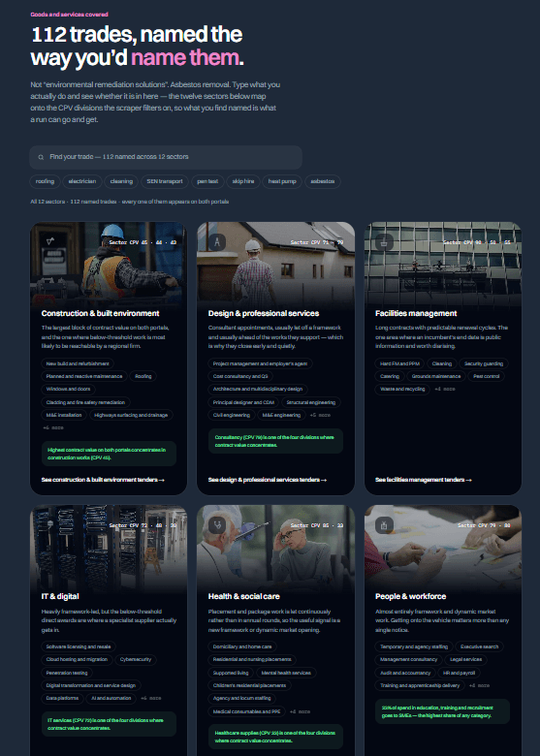
Task: Click the 'Planned and reactive maintenance' tag
Action: tap(84, 376)
